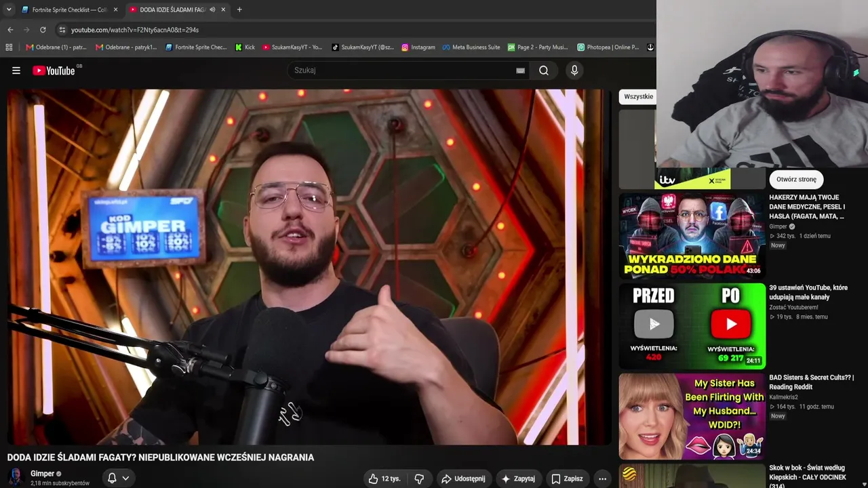The image size is (868, 488).
Task: Click the Otwórz stronę button
Action: pos(796,180)
